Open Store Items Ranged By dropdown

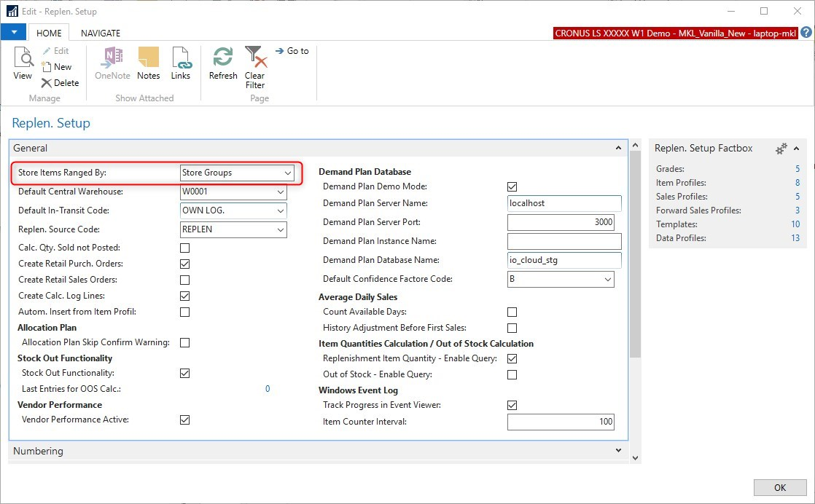[287, 173]
